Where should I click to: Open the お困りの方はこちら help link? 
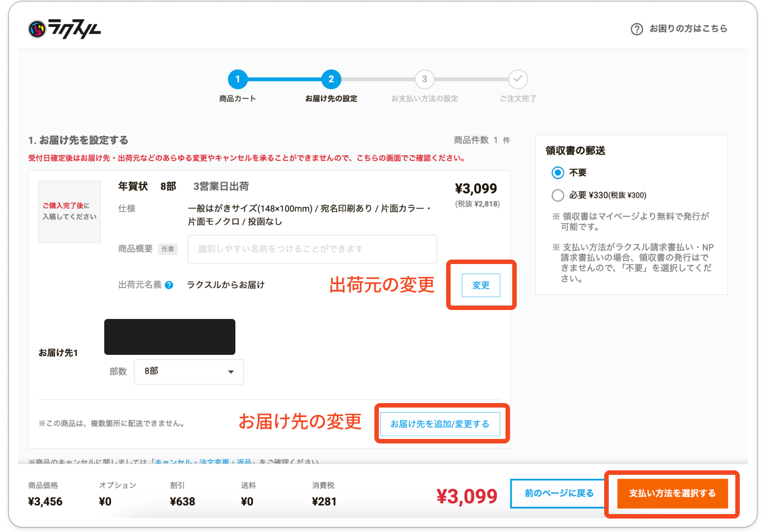tap(688, 29)
